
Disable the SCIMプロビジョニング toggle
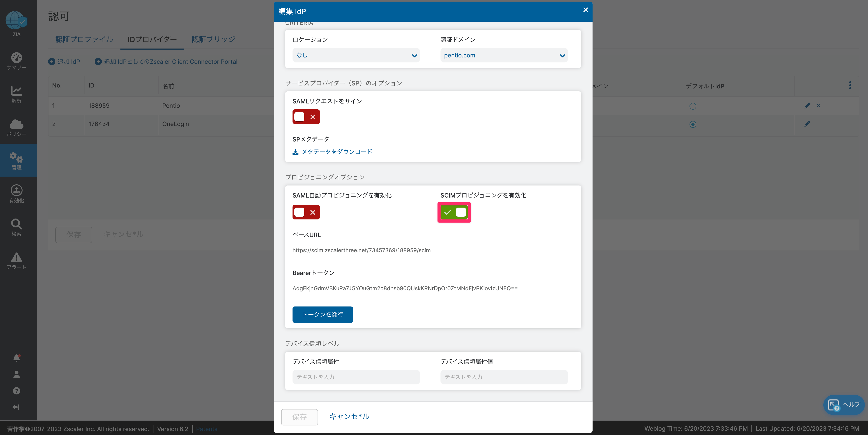coord(454,212)
